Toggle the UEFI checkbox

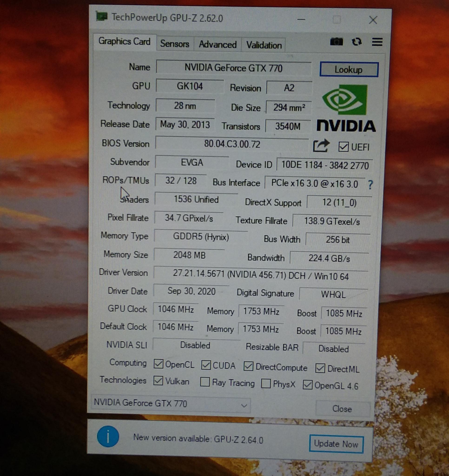(x=343, y=146)
